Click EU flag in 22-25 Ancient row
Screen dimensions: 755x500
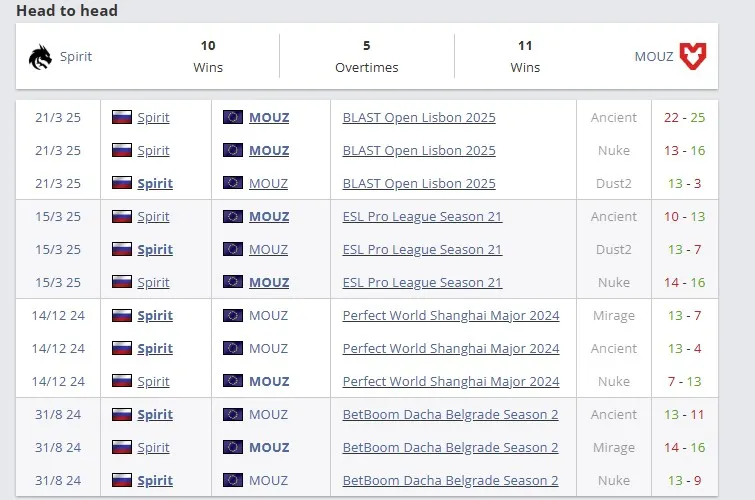[233, 117]
